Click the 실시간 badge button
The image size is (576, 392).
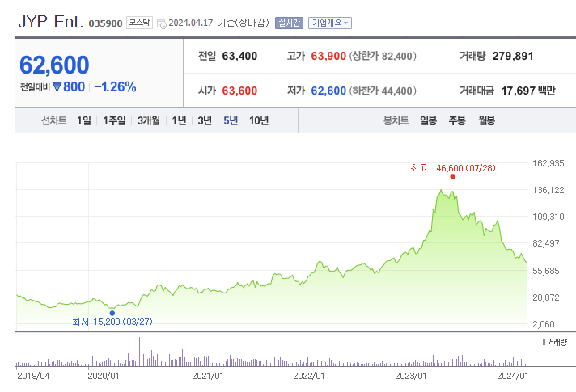coord(289,23)
